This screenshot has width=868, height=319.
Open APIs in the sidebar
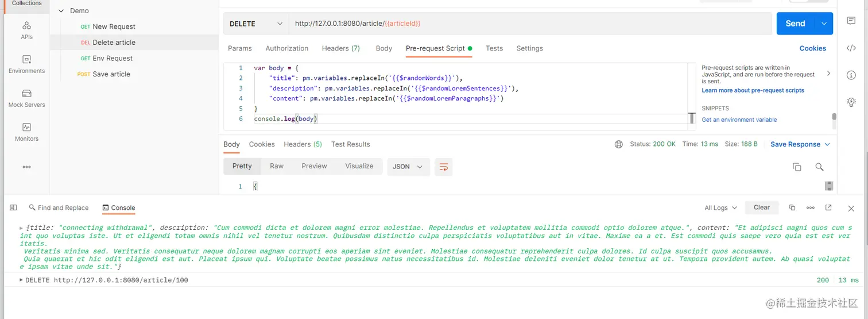coord(26,30)
